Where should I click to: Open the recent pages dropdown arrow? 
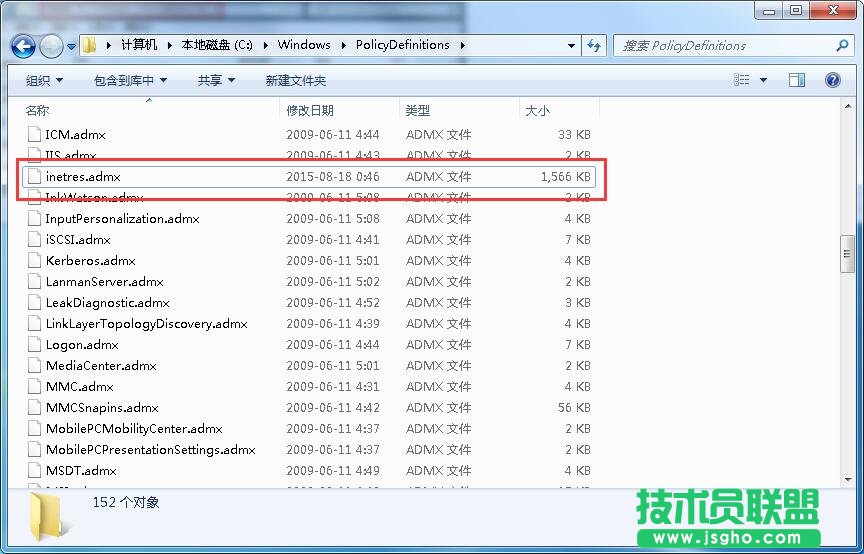72,47
